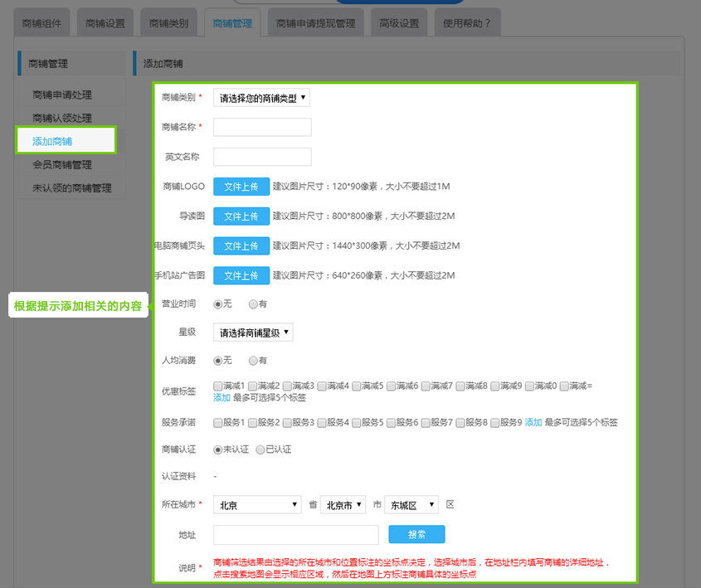Viewport: 701px width, 588px height.
Task: Open the 高级设置 tab
Action: pos(400,23)
